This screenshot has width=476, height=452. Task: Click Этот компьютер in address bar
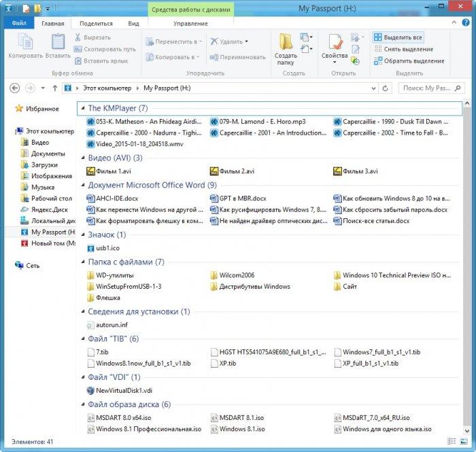point(107,88)
